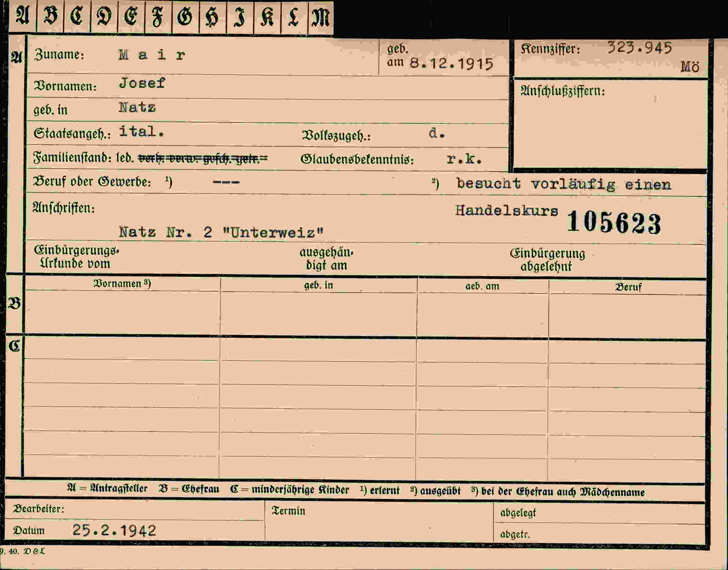The width and height of the screenshot is (728, 570).
Task: Click address 'Natz Nr. 2 "Unterweiz"'
Action: (221, 232)
